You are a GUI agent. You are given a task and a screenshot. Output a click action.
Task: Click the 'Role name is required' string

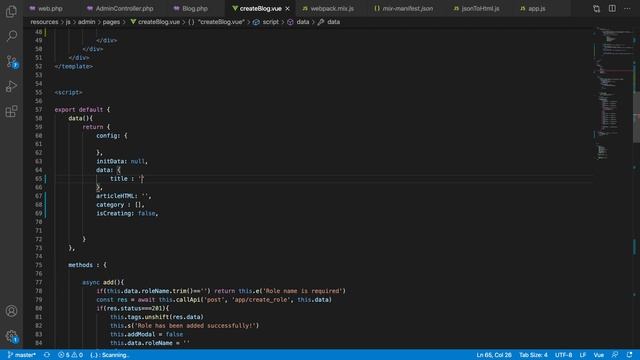coord(302,291)
